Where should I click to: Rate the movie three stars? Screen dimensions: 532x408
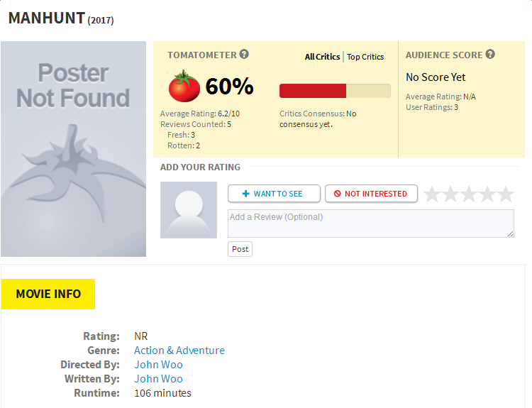[x=469, y=194]
